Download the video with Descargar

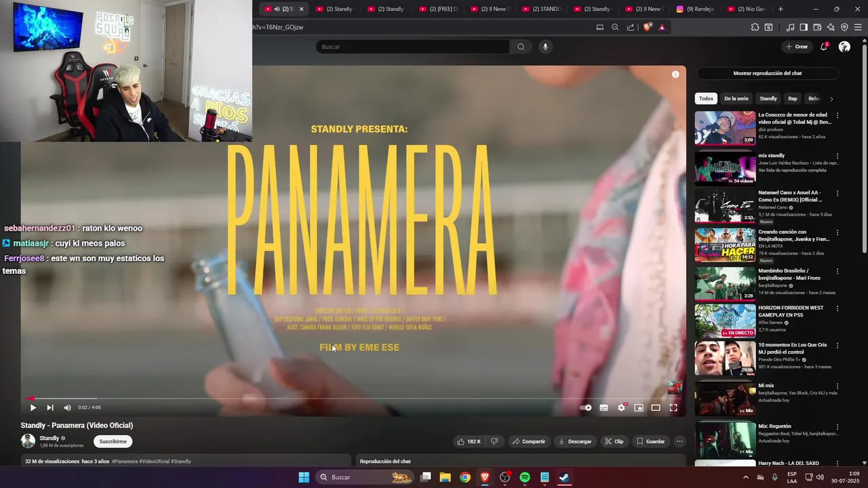(x=574, y=441)
